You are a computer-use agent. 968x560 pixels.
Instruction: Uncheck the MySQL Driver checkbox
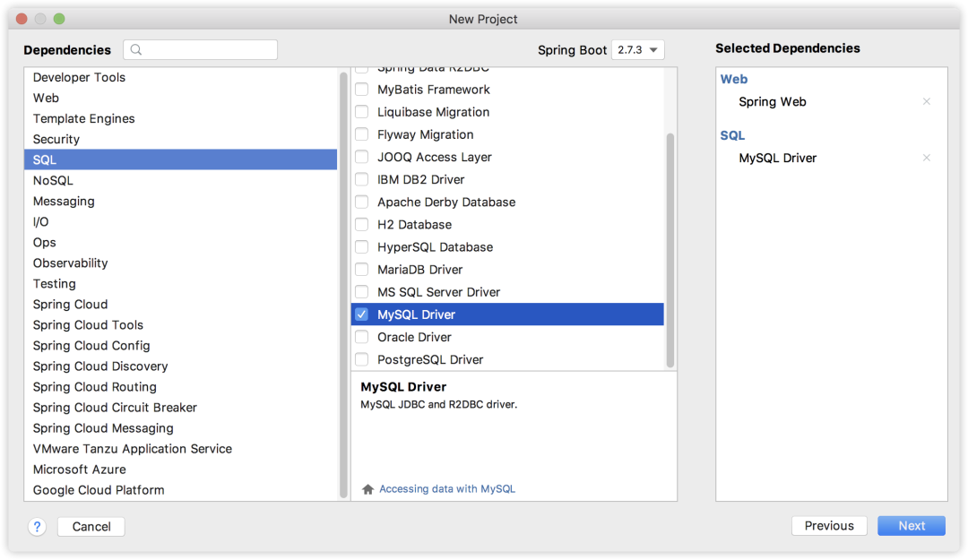click(362, 314)
